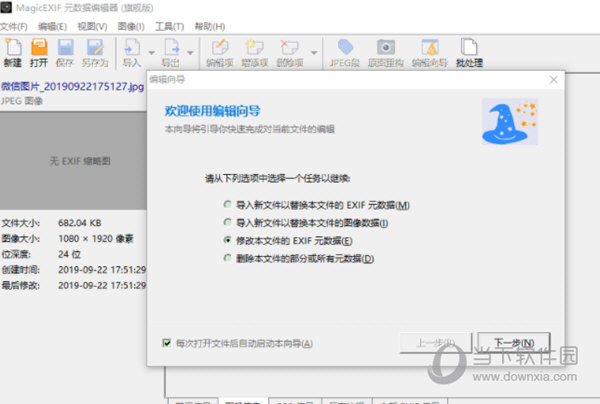Click the 编辑向导 (Edit wizard) toolbar icon
The height and width of the screenshot is (404, 600).
pos(430,47)
